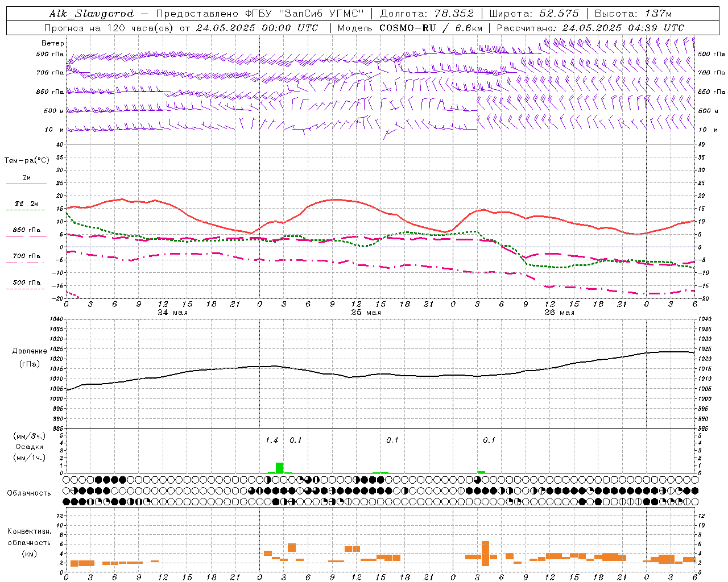The height and width of the screenshot is (582, 728).
Task: Click the 24 мая date label
Action: (x=172, y=313)
